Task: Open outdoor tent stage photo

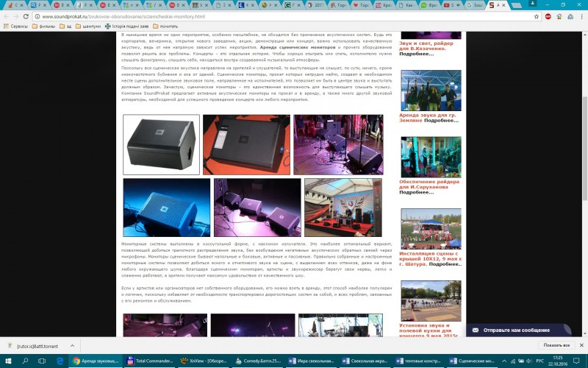Action: pos(343,208)
